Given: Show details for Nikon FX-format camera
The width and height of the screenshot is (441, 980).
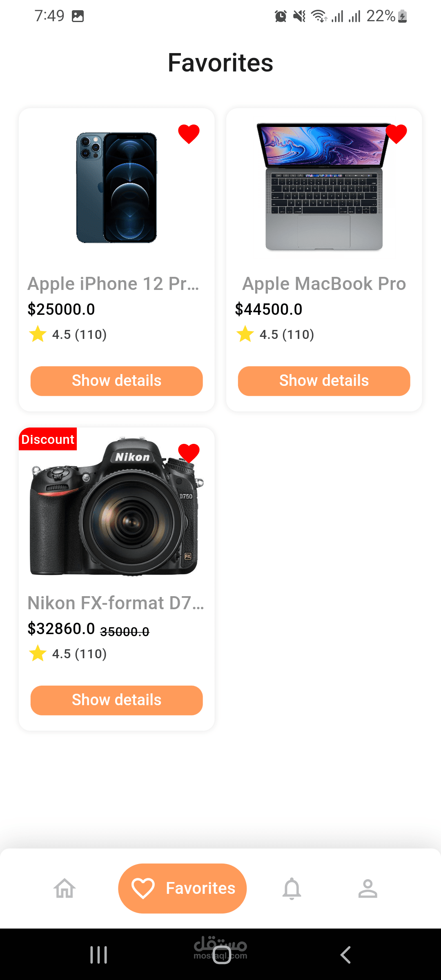Looking at the screenshot, I should click(x=117, y=700).
